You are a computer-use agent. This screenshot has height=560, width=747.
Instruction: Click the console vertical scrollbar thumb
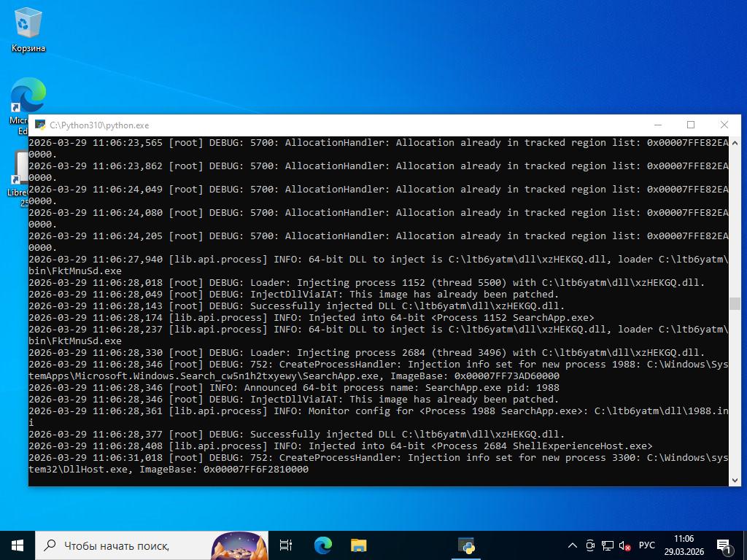click(735, 303)
